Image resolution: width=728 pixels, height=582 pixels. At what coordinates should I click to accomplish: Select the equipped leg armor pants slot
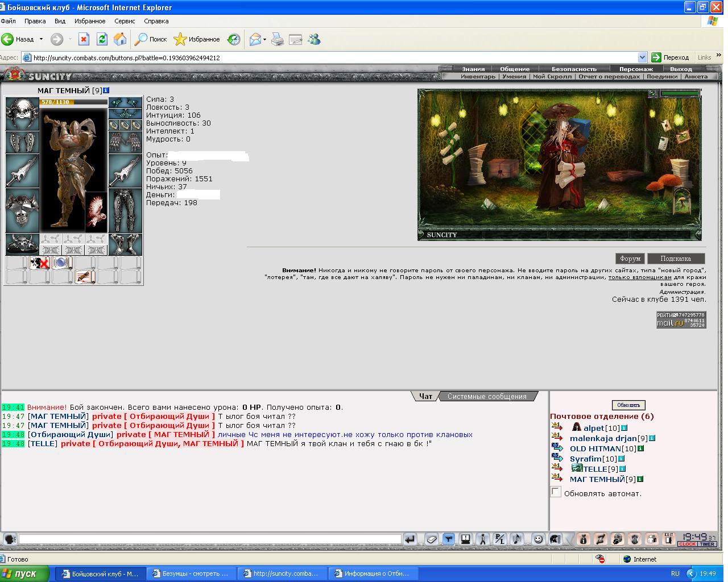pyautogui.click(x=125, y=210)
